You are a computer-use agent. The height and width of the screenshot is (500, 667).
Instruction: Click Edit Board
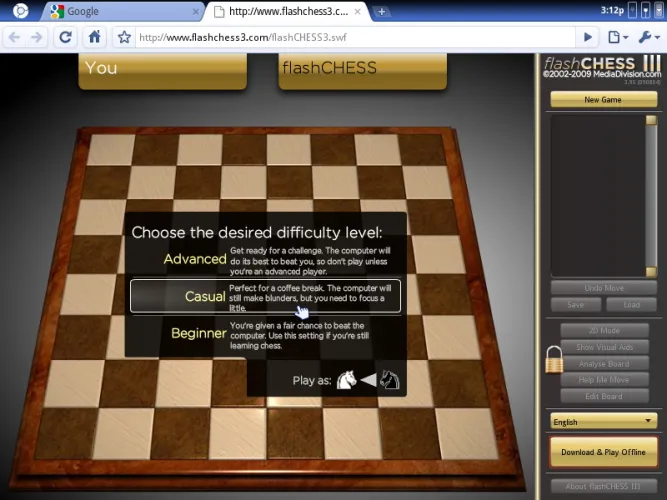coord(604,396)
